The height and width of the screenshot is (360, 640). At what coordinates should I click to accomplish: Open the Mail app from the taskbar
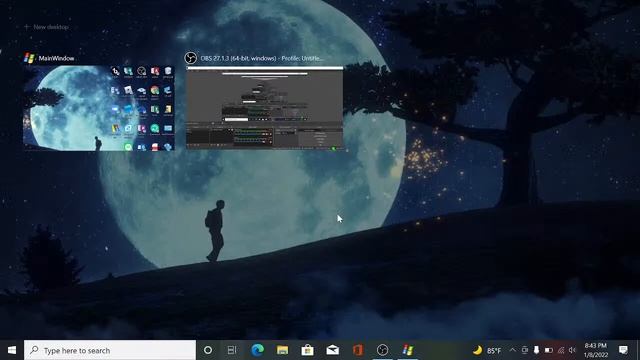[333, 350]
